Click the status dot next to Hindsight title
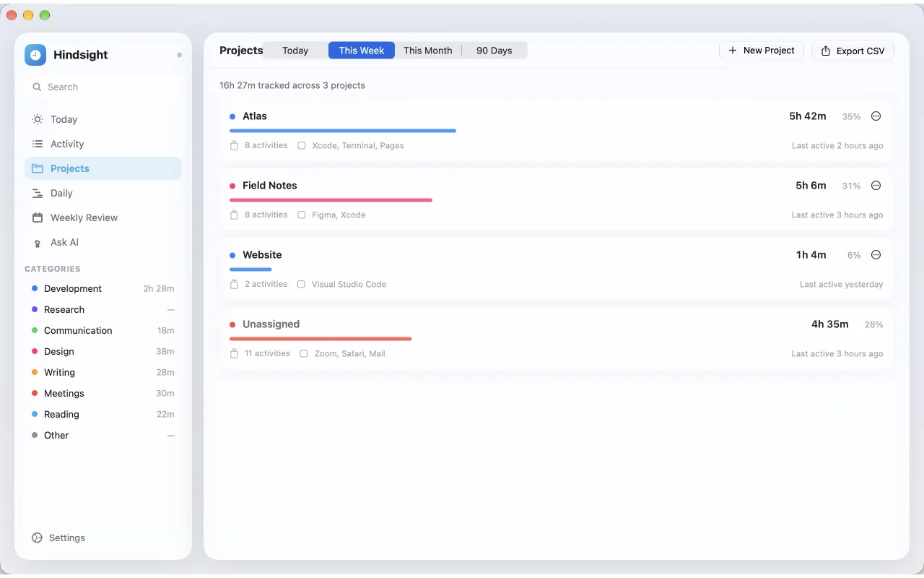The image size is (924, 578). pyautogui.click(x=179, y=55)
